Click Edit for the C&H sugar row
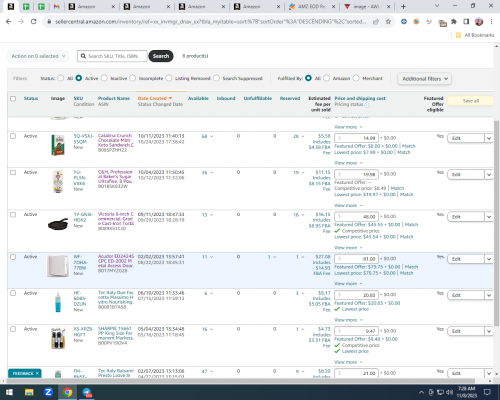Viewport: 500px width, 400px height. (466, 174)
